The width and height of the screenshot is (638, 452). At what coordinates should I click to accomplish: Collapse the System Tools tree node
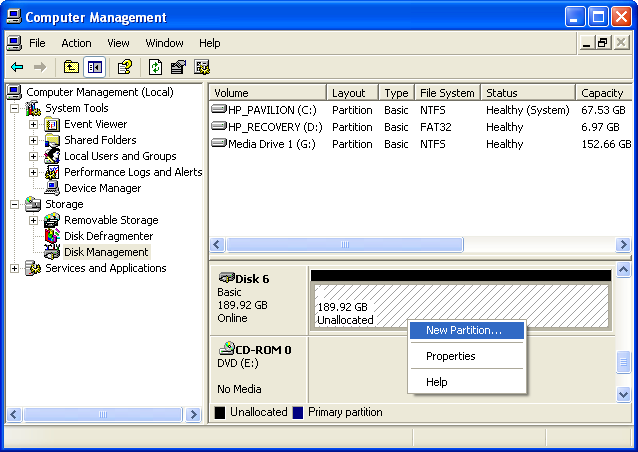[x=15, y=108]
